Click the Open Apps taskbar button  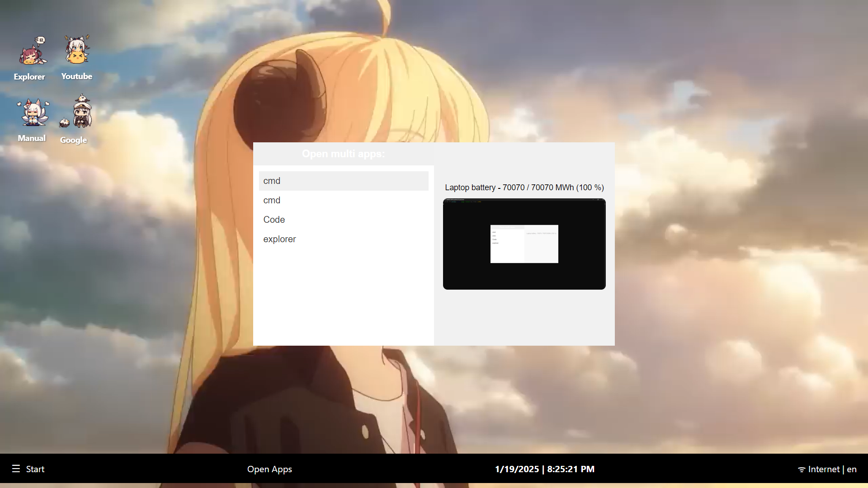point(269,469)
